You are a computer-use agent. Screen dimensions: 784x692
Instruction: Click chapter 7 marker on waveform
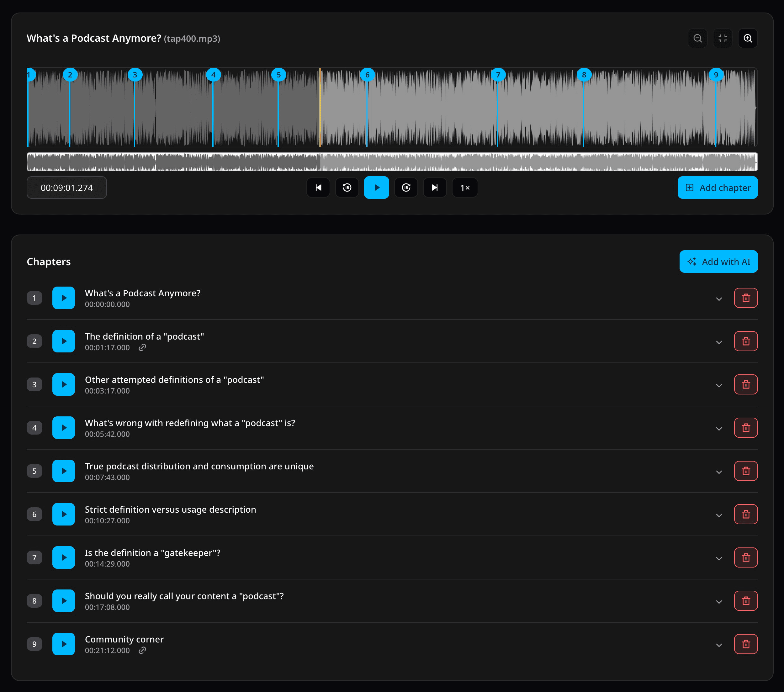pos(498,75)
